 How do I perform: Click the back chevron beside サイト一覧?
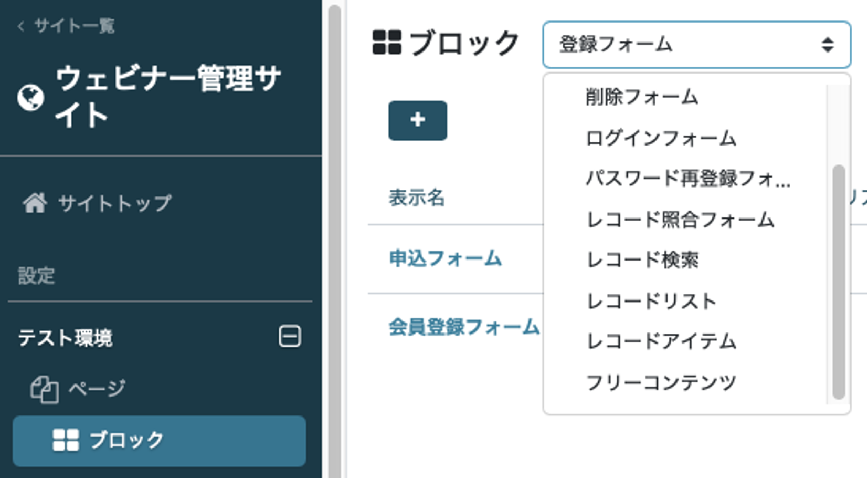pos(20,26)
